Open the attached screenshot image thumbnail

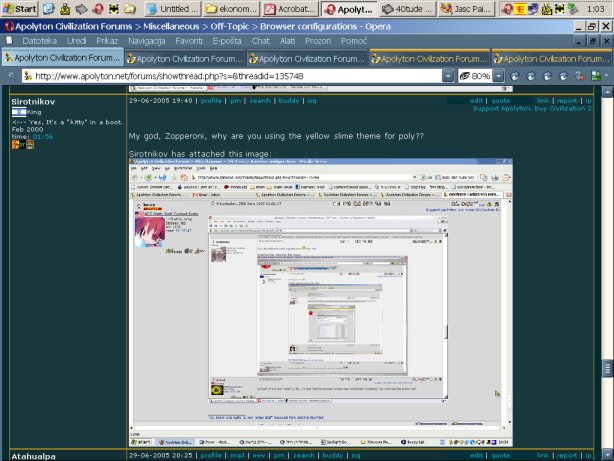pos(319,301)
